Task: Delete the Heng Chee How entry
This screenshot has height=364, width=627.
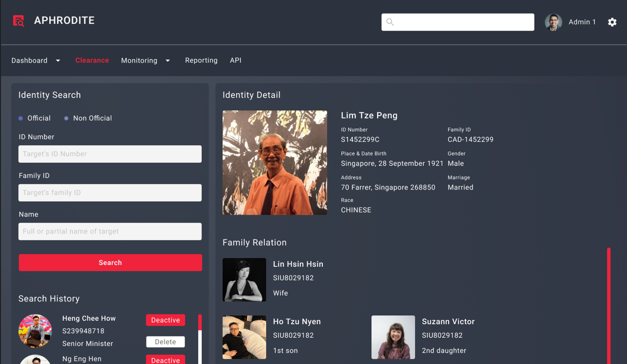Action: coord(165,342)
